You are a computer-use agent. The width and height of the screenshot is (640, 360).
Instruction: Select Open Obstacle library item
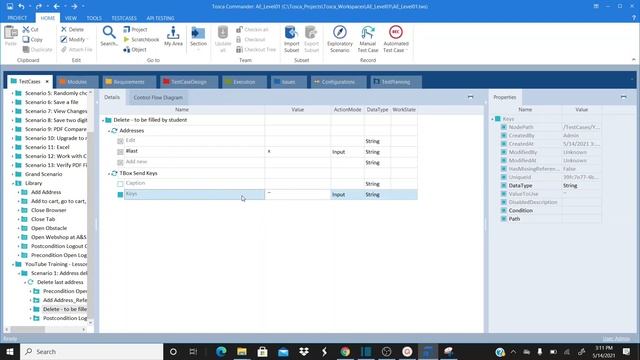pyautogui.click(x=49, y=228)
